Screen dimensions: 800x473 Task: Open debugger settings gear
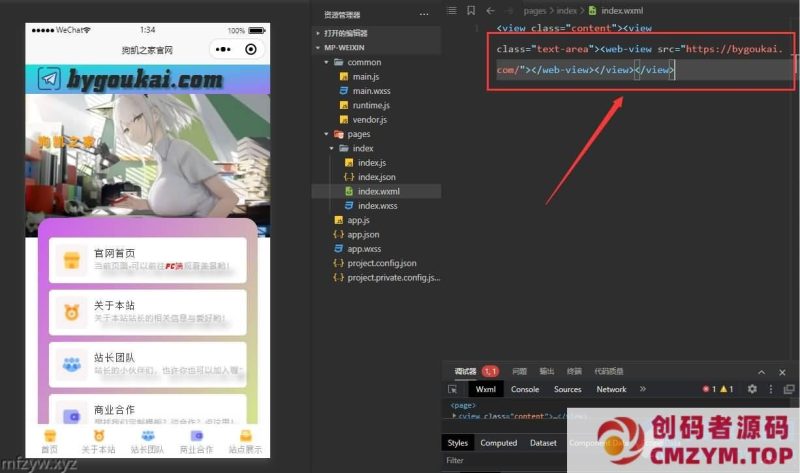(x=752, y=389)
